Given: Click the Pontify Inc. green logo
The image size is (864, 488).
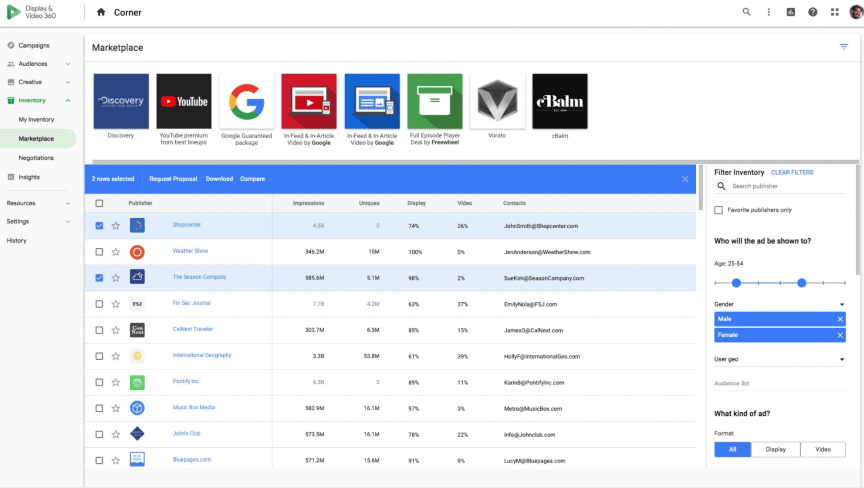Looking at the screenshot, I should coord(137,382).
